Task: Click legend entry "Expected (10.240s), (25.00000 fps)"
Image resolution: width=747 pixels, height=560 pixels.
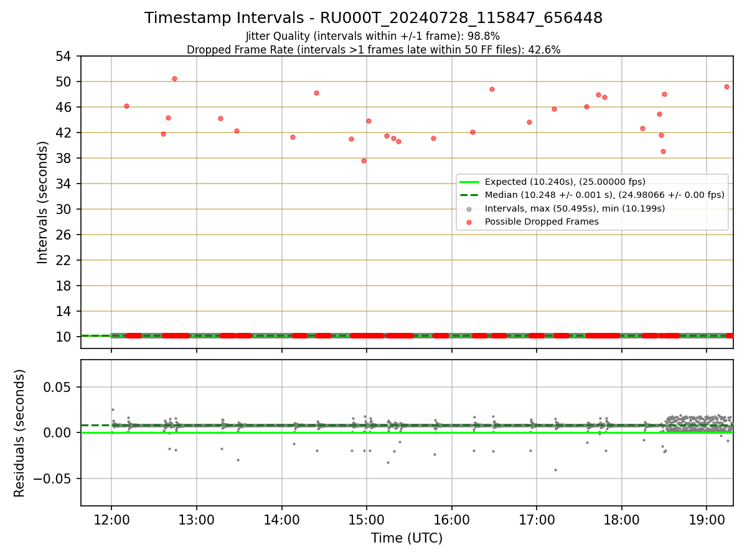Action: tap(565, 182)
